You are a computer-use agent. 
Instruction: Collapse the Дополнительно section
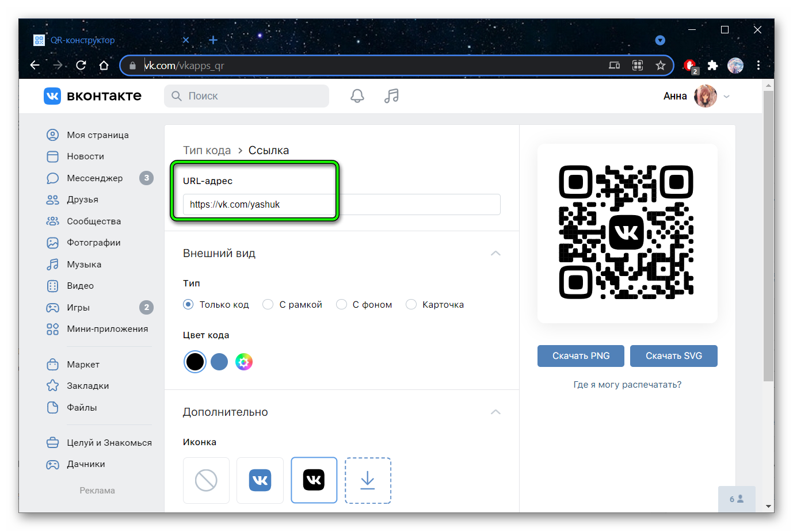(495, 412)
